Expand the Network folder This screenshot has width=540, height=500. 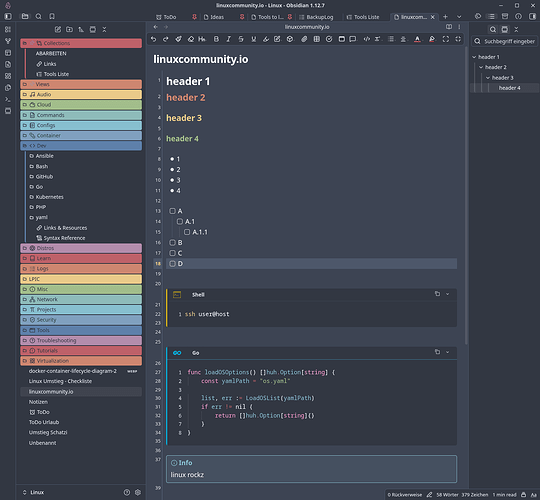(81, 299)
